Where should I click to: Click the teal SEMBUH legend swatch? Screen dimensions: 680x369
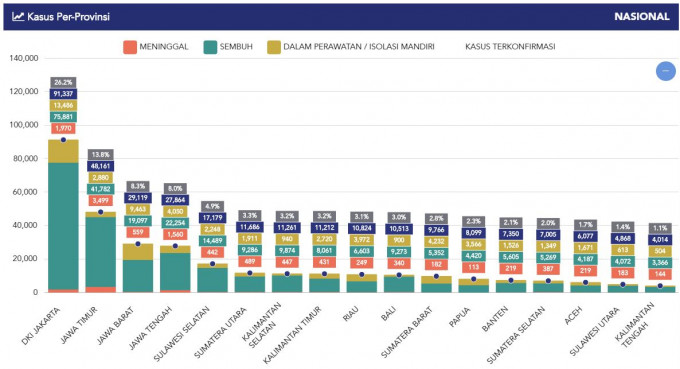(x=210, y=47)
